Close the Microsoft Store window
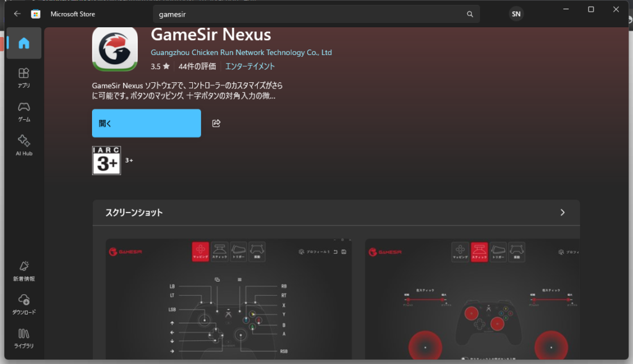 [x=616, y=9]
